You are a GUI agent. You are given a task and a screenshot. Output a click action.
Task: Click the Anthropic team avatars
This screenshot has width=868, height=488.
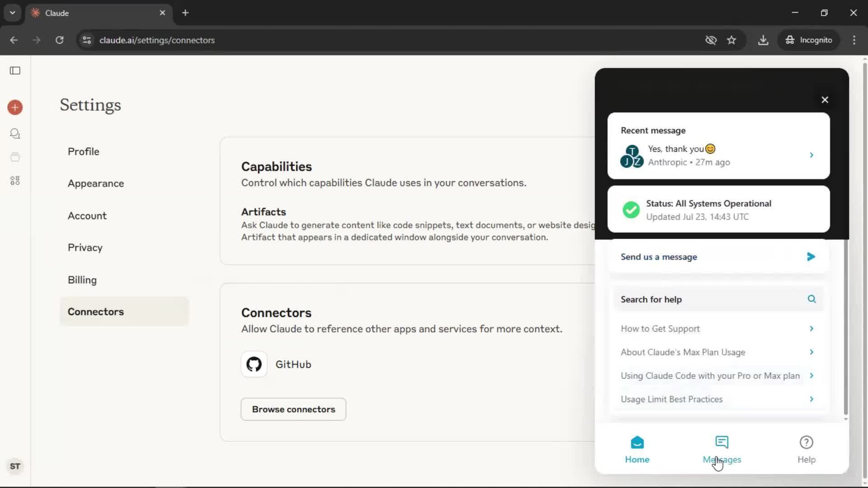pos(632,156)
